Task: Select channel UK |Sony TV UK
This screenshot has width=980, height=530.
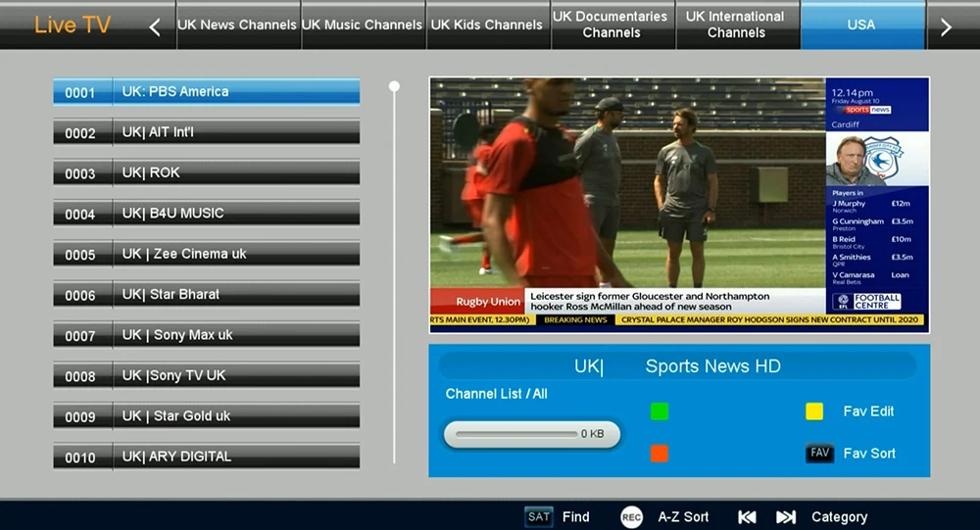Action: (206, 376)
